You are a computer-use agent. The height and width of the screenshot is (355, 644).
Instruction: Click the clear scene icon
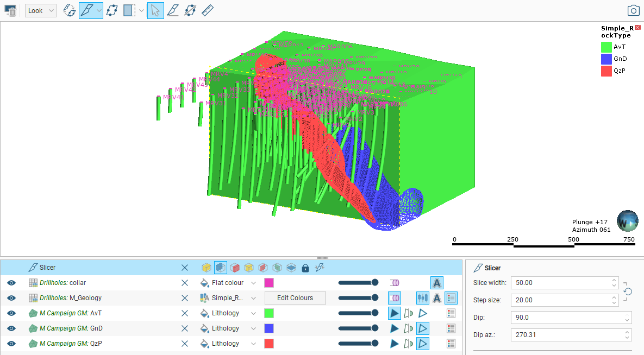coord(10,10)
